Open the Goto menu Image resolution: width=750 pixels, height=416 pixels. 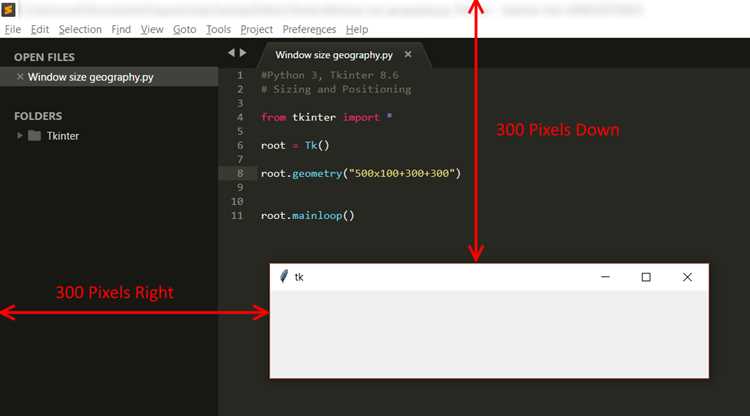185,30
